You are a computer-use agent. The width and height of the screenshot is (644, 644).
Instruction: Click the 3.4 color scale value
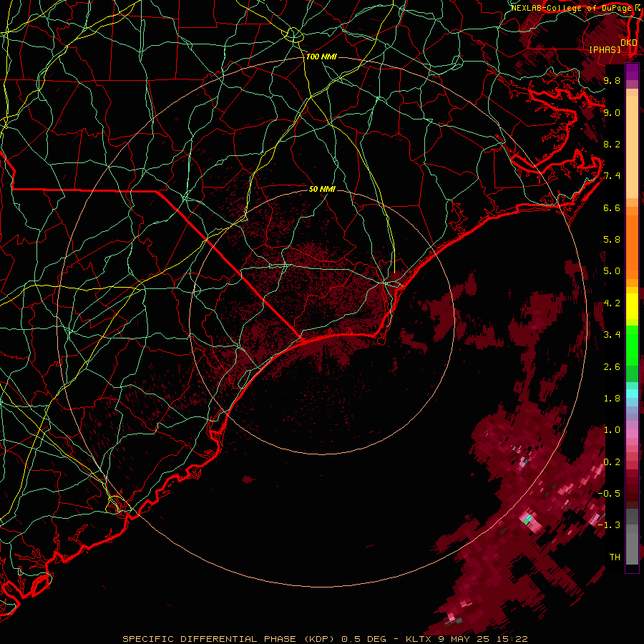point(612,335)
